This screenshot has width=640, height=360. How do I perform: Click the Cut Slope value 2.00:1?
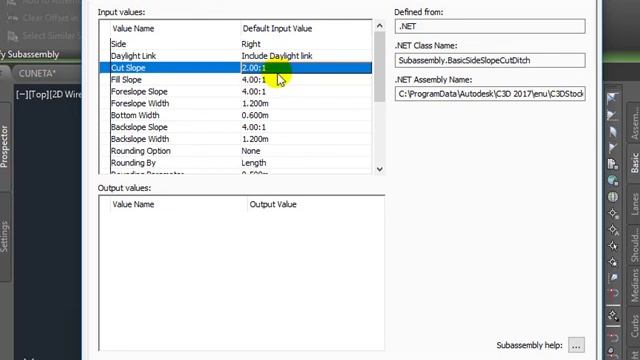[x=253, y=68]
